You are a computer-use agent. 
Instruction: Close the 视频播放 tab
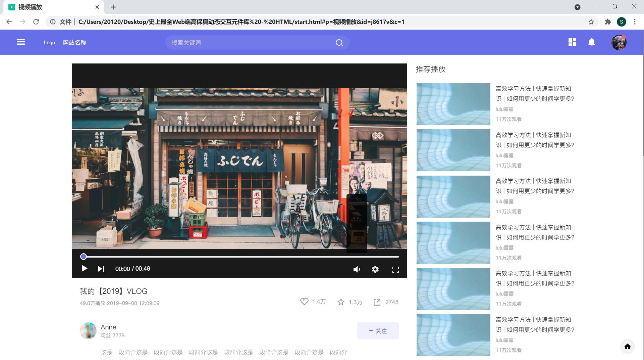[x=97, y=7]
